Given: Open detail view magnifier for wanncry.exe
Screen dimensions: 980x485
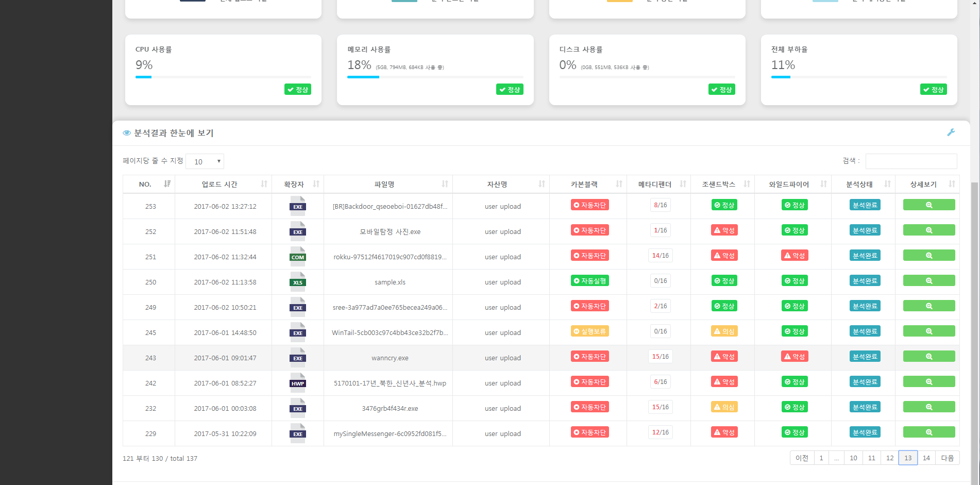Looking at the screenshot, I should pos(928,357).
